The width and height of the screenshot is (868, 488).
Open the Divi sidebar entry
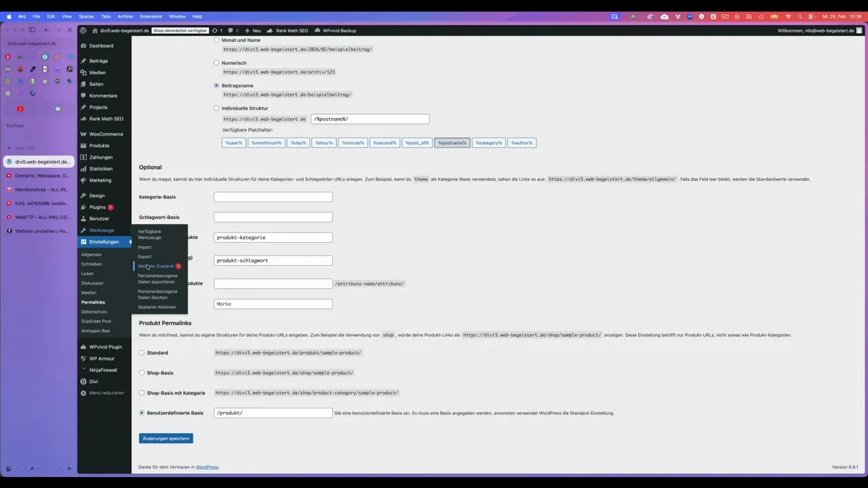pyautogui.click(x=93, y=381)
